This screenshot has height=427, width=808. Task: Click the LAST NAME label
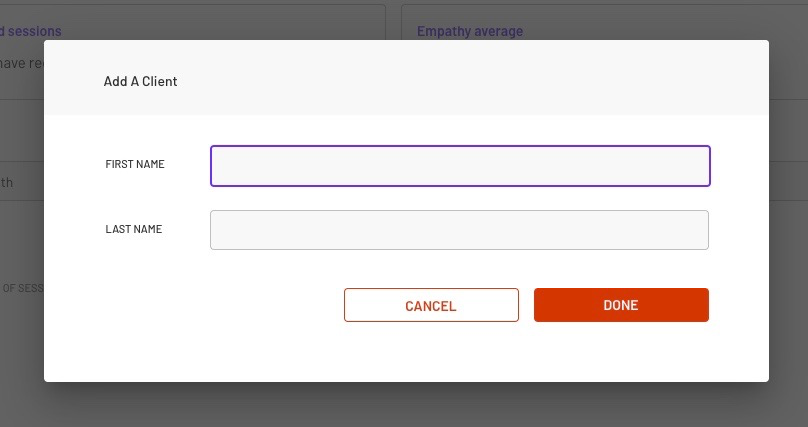(x=134, y=229)
